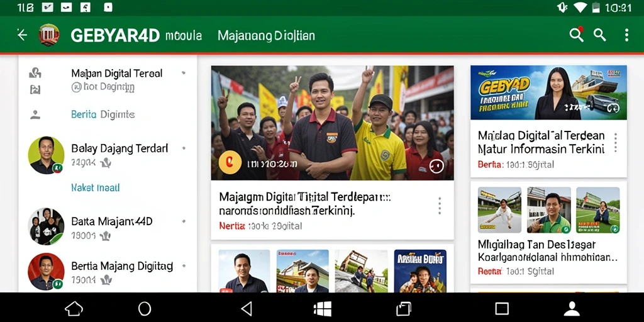Open the Miglalhag Tan Desltagar headline
Screen dimensions: 644x322
click(x=548, y=252)
